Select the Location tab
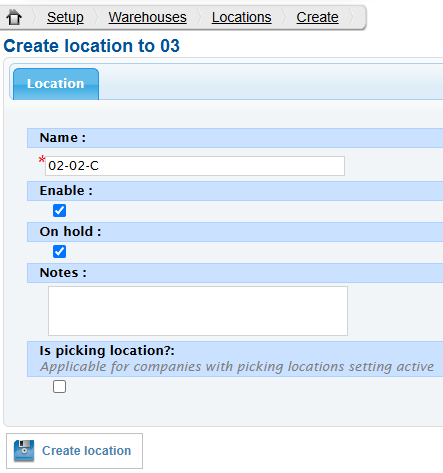The width and height of the screenshot is (443, 473). (56, 84)
